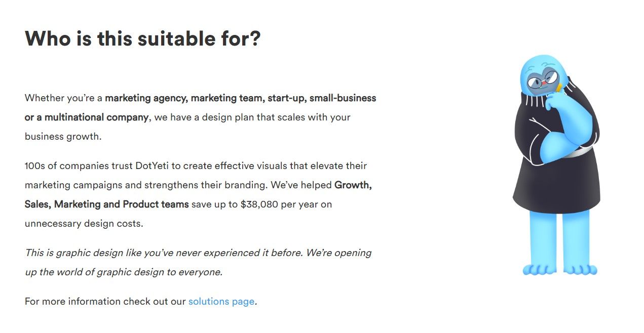Image resolution: width=644 pixels, height=333 pixels.
Task: Click the bold 'Growth,' word
Action: (x=353, y=185)
